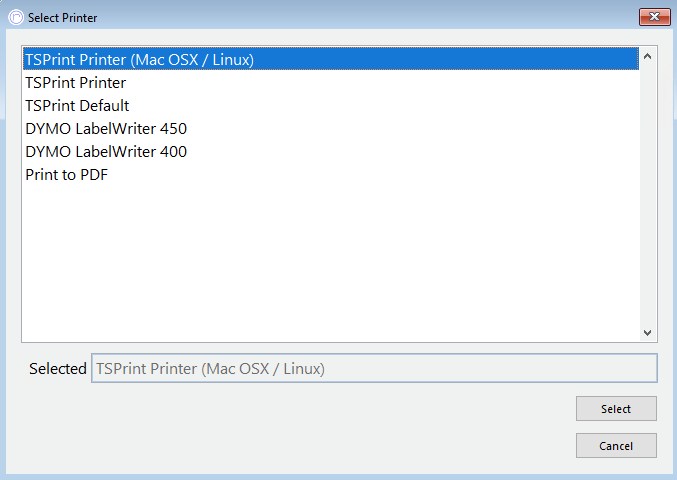Click the scroll up arrow of printer list
This screenshot has height=480, width=677.
click(647, 56)
